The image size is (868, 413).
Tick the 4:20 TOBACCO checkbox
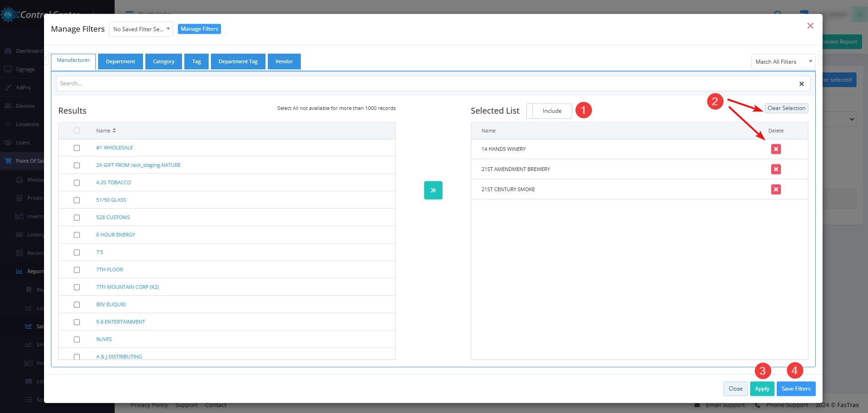tap(77, 183)
